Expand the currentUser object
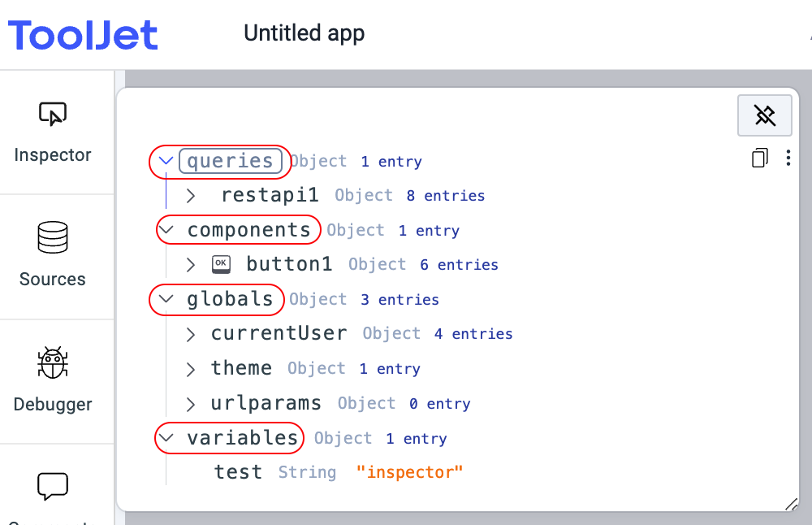Image resolution: width=812 pixels, height=525 pixels. click(x=191, y=334)
